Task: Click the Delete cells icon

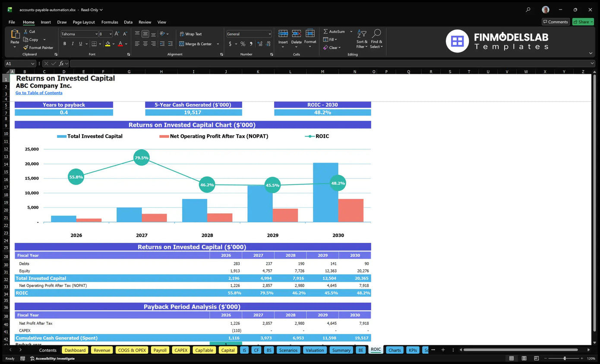Action: click(297, 34)
